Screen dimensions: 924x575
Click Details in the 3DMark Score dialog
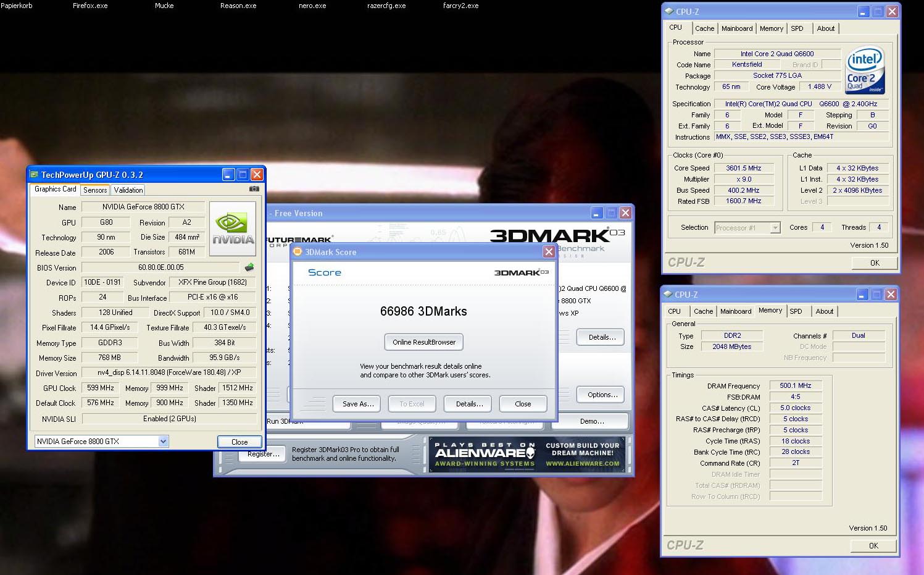click(469, 404)
